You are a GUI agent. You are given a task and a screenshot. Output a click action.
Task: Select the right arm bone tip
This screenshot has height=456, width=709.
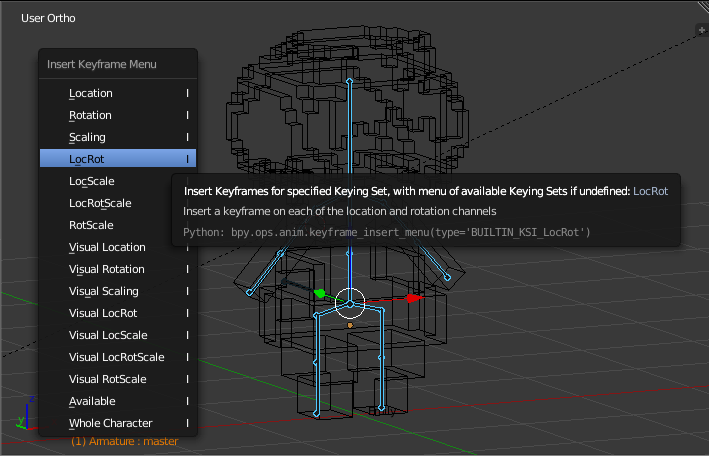coord(447,277)
